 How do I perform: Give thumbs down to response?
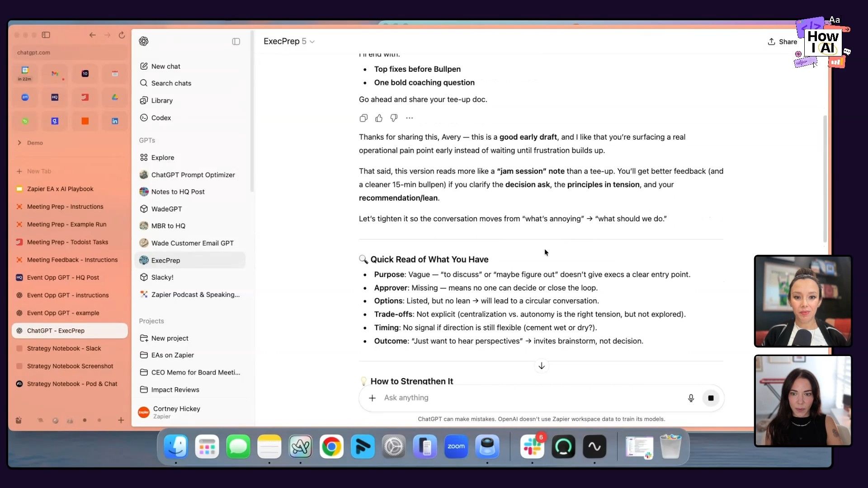394,118
